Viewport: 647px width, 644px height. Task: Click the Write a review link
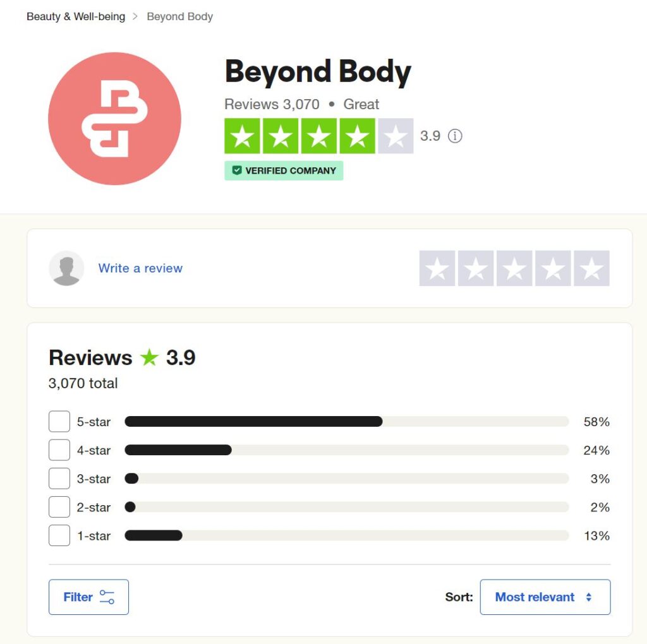140,268
